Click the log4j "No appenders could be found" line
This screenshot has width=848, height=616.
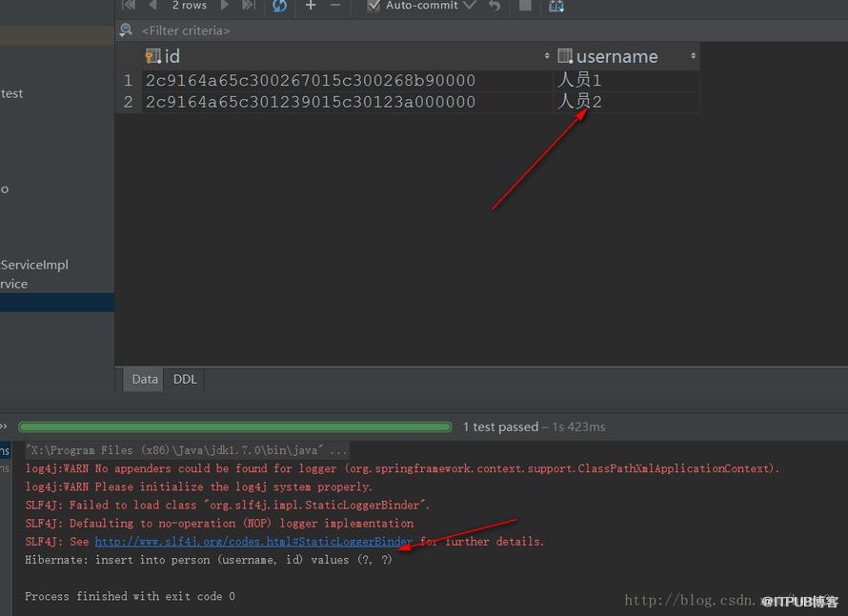(x=402, y=468)
